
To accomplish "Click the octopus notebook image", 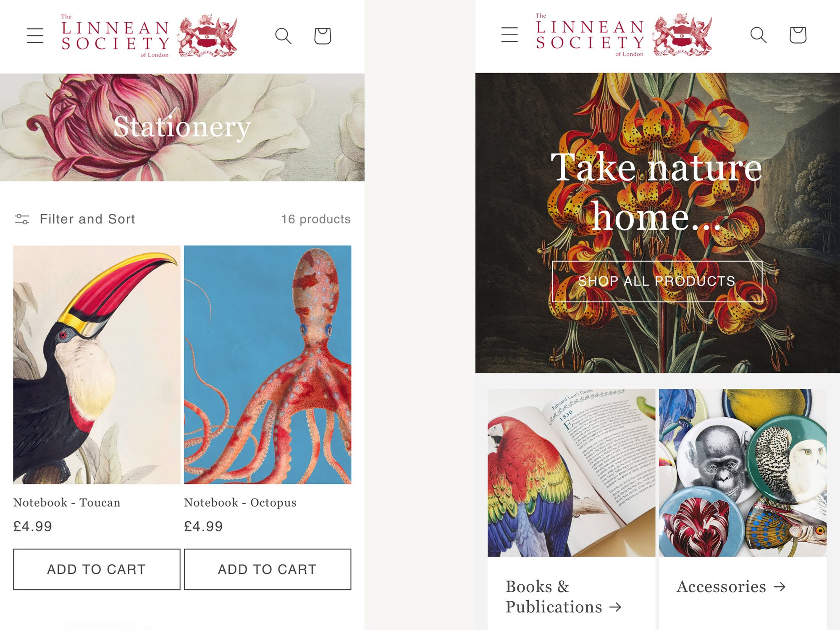I will 268,365.
